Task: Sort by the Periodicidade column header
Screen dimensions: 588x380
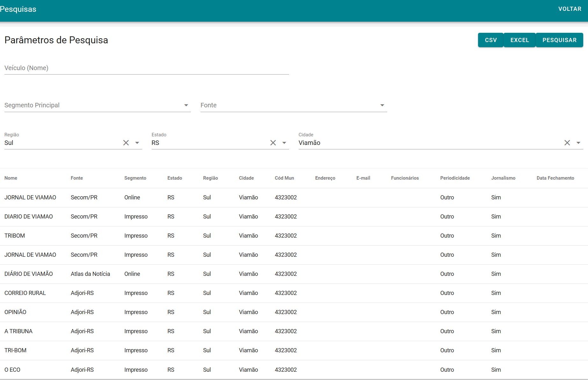Action: 455,178
